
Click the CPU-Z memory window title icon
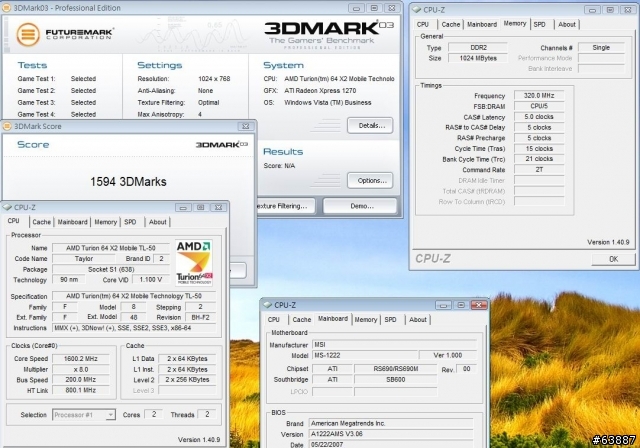tap(417, 10)
